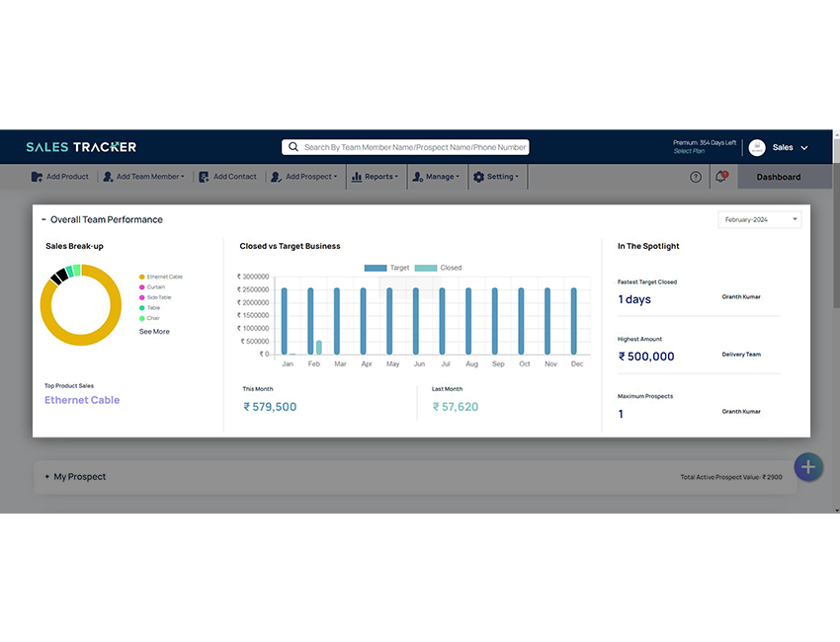Click the Add Product icon
Screen dimensions: 840x642
[38, 177]
